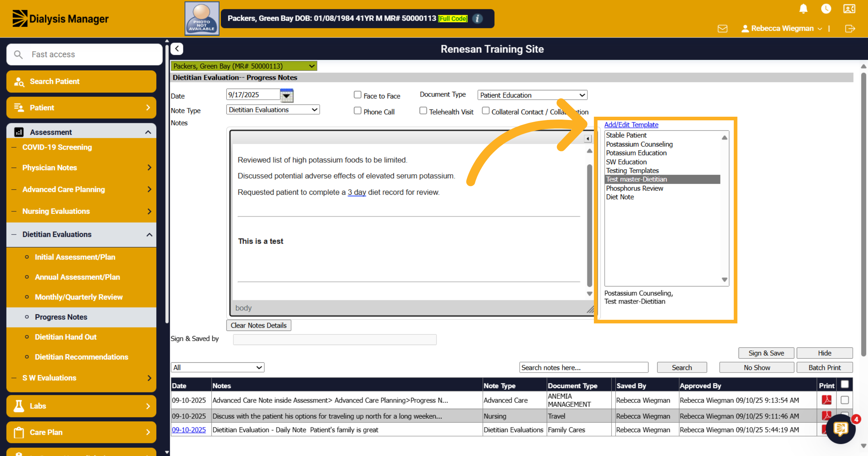Open the mail envelope icon
The image size is (868, 456).
point(722,29)
